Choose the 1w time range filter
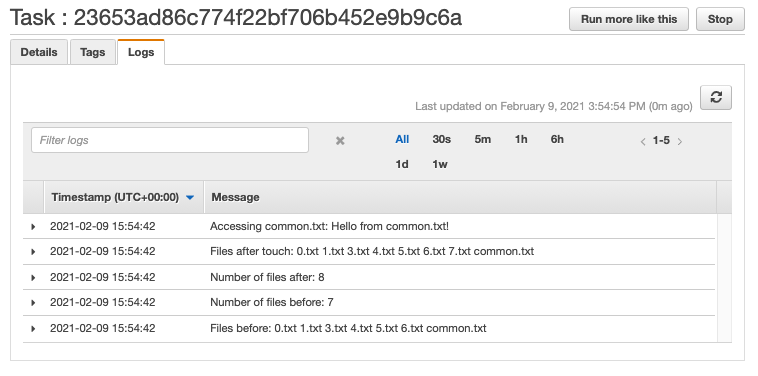Screen dimensions: 758x376 point(439,164)
